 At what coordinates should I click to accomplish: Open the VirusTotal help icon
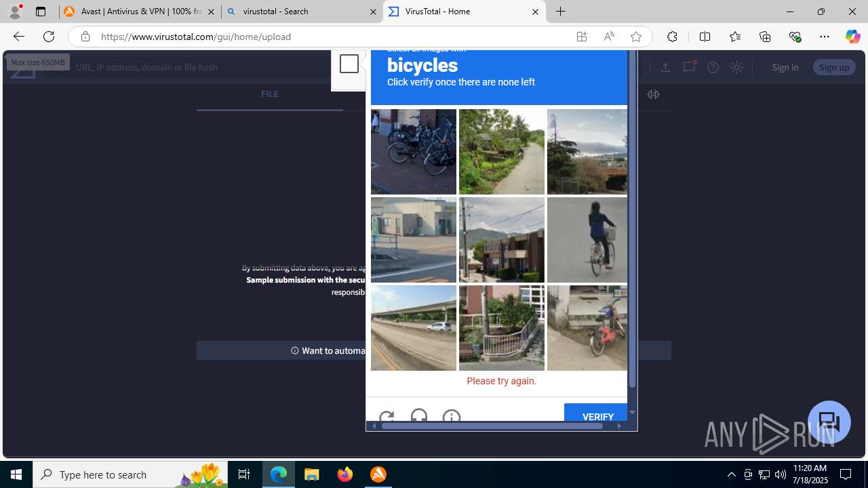[713, 67]
